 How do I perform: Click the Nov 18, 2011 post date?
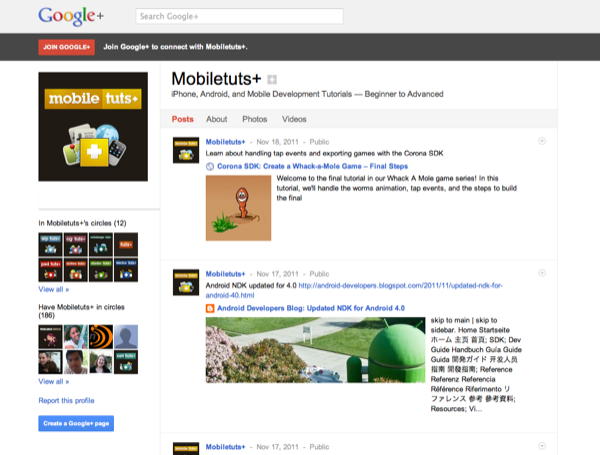(x=277, y=142)
